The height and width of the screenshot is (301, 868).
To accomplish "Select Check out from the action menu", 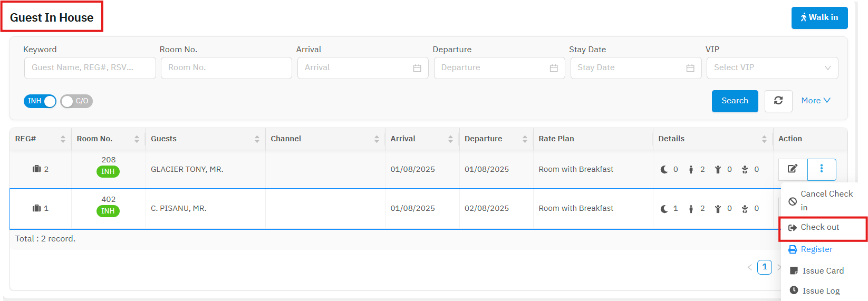I will [x=819, y=227].
